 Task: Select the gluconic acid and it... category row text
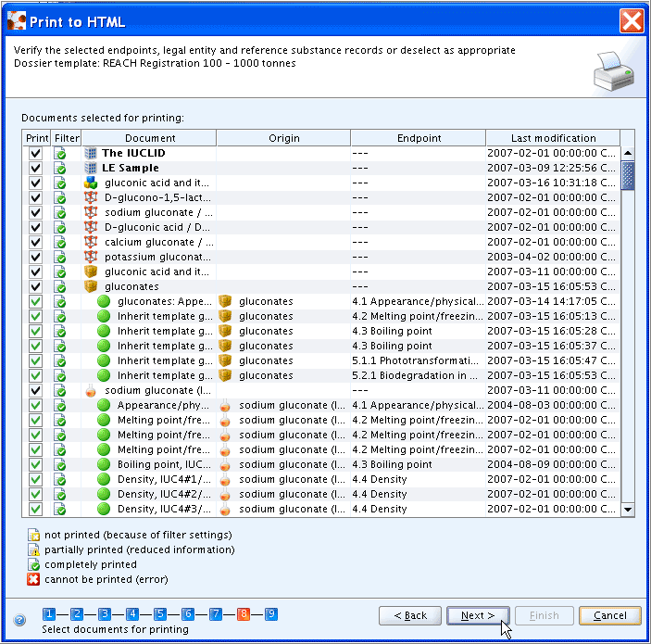(156, 183)
